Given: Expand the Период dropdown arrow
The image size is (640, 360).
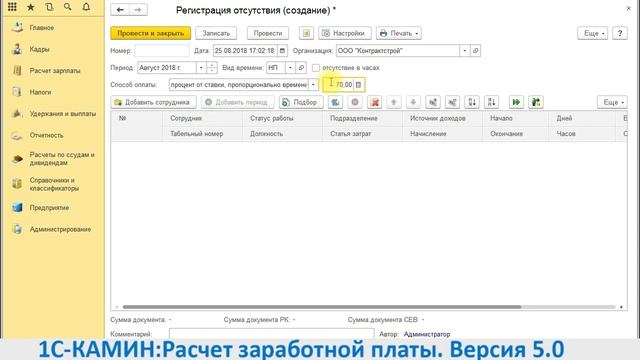Looking at the screenshot, I should click(201, 68).
